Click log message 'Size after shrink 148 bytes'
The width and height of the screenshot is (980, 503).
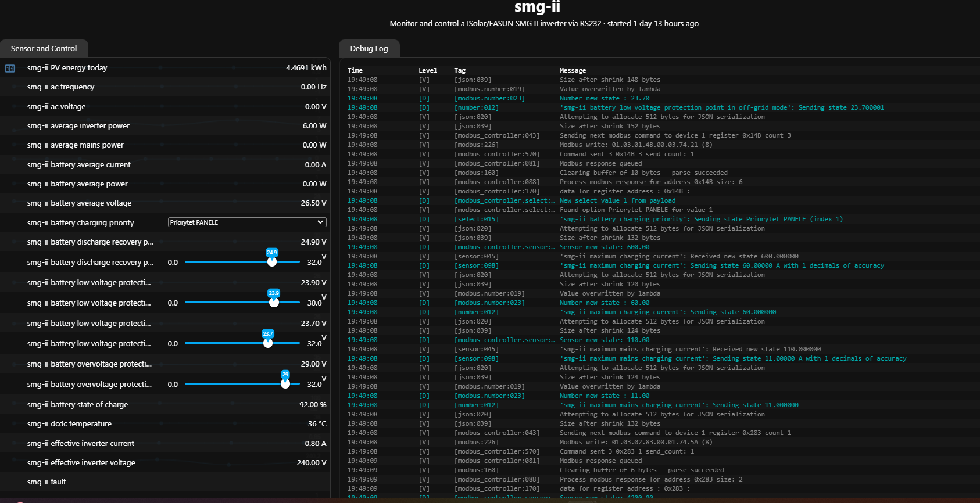click(x=610, y=80)
